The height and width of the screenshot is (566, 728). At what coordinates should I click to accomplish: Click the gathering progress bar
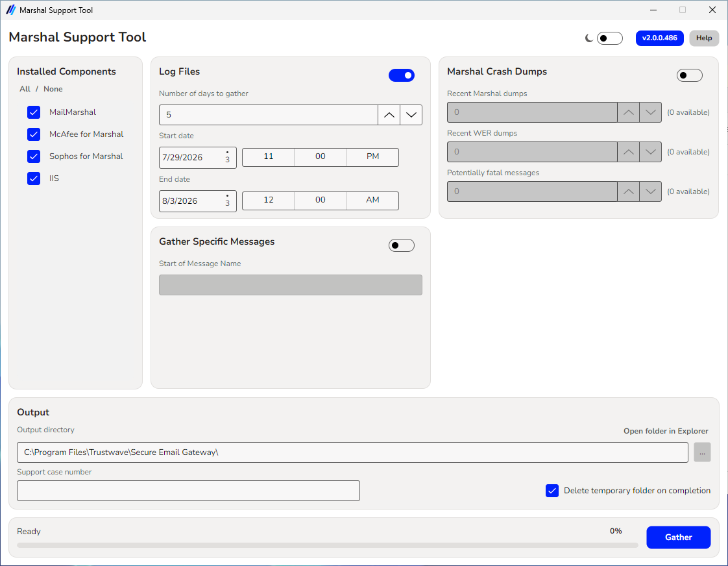(327, 545)
